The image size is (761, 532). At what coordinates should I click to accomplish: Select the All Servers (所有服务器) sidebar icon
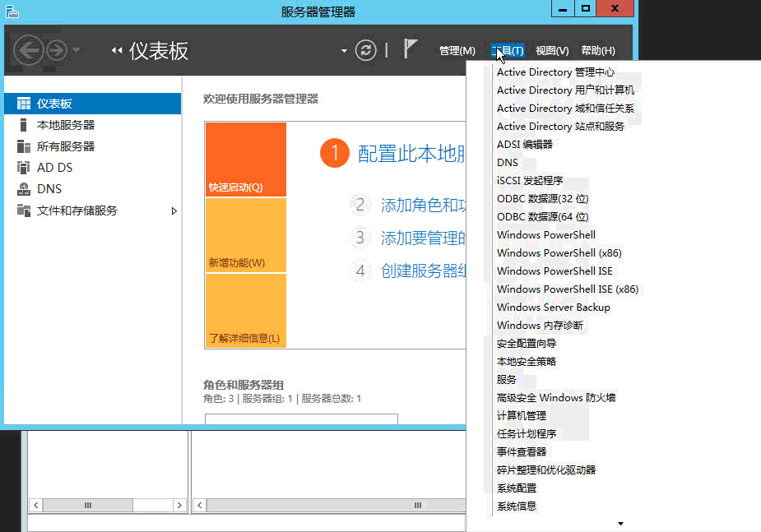tap(23, 146)
